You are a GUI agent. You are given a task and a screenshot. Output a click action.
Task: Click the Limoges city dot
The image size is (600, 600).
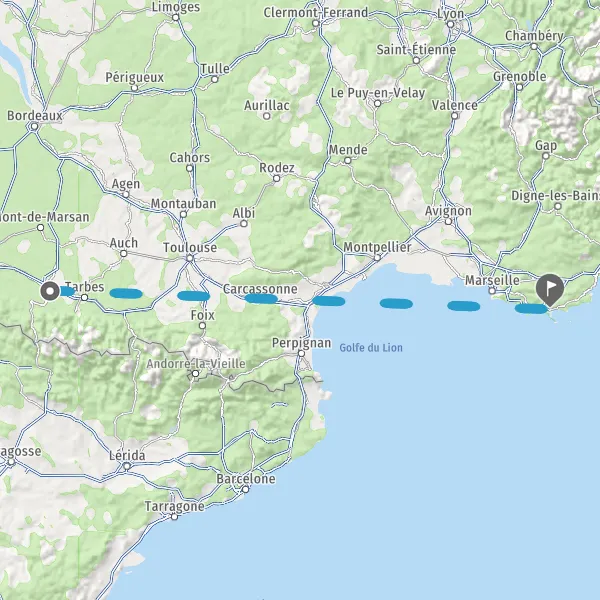176,18
